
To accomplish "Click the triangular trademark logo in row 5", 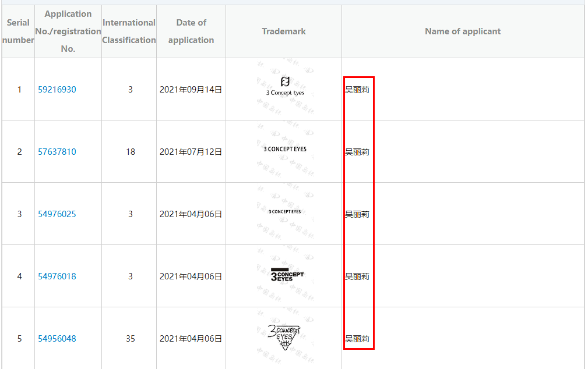I will click(x=284, y=337).
